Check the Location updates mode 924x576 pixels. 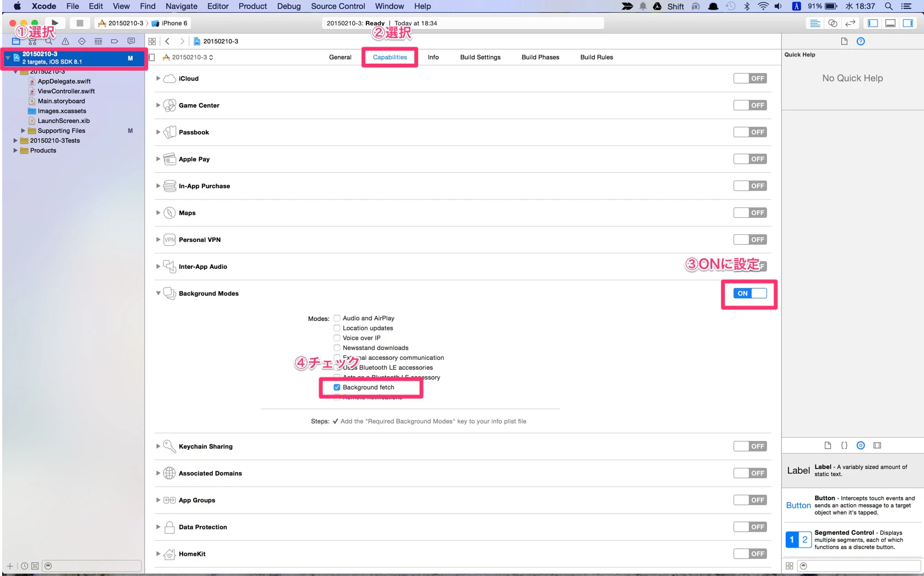pyautogui.click(x=337, y=328)
